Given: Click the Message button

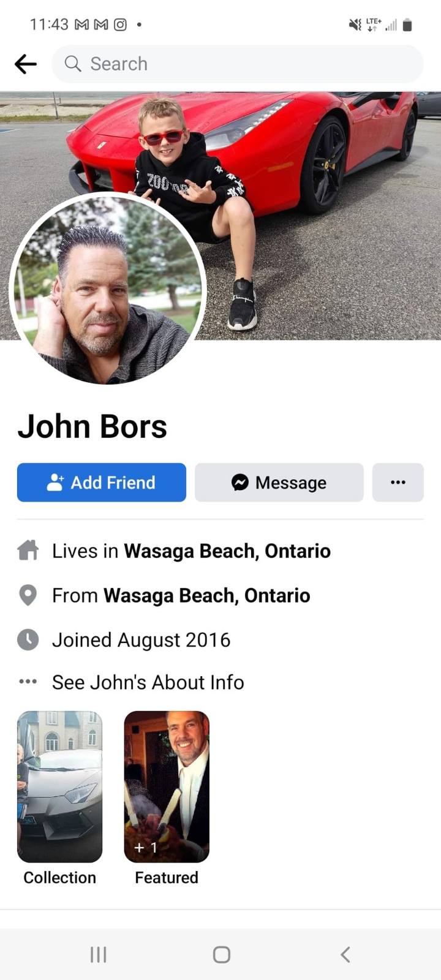Looking at the screenshot, I should point(279,483).
